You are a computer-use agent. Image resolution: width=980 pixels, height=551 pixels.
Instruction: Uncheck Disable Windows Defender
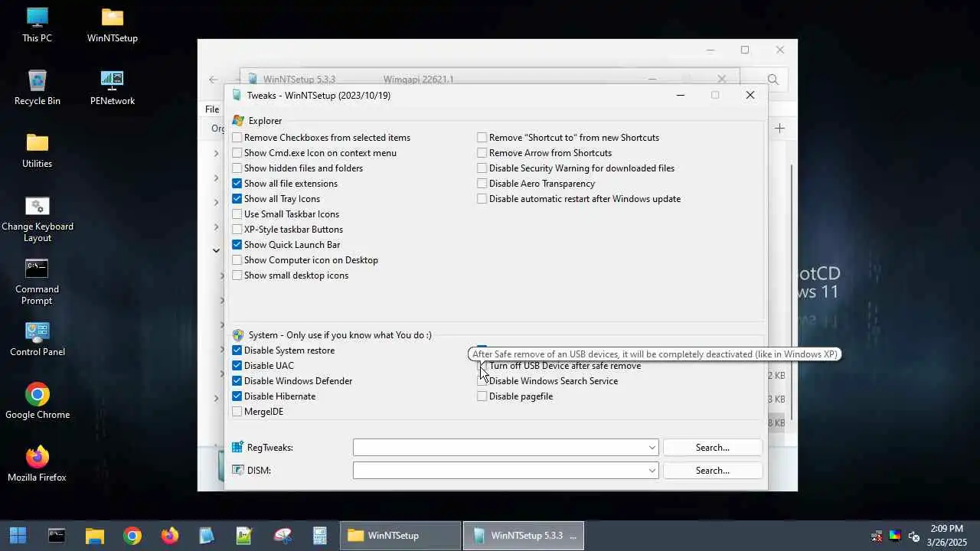pos(237,381)
